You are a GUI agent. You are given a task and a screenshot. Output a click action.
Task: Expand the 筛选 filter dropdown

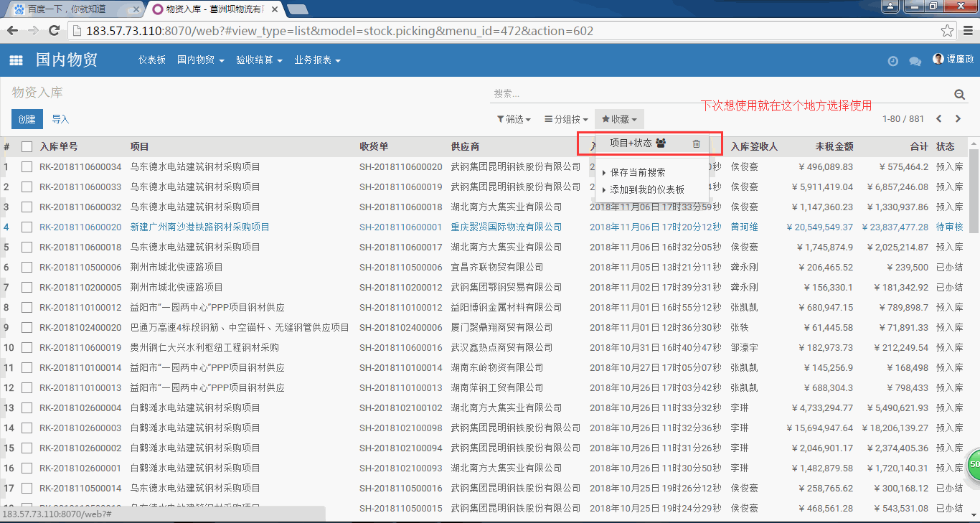pyautogui.click(x=514, y=119)
